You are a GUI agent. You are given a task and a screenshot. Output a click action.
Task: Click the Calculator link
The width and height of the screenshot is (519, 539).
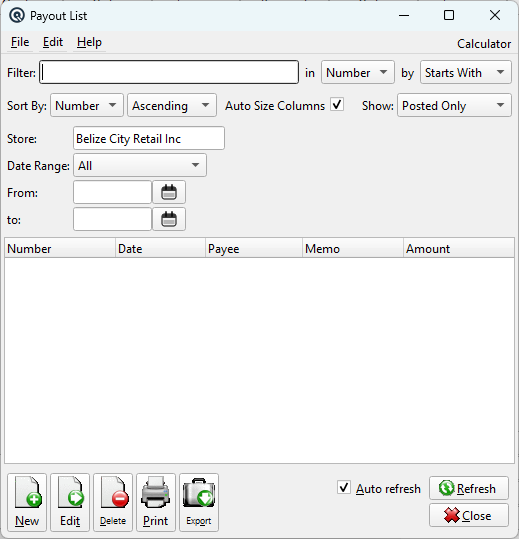coord(484,44)
